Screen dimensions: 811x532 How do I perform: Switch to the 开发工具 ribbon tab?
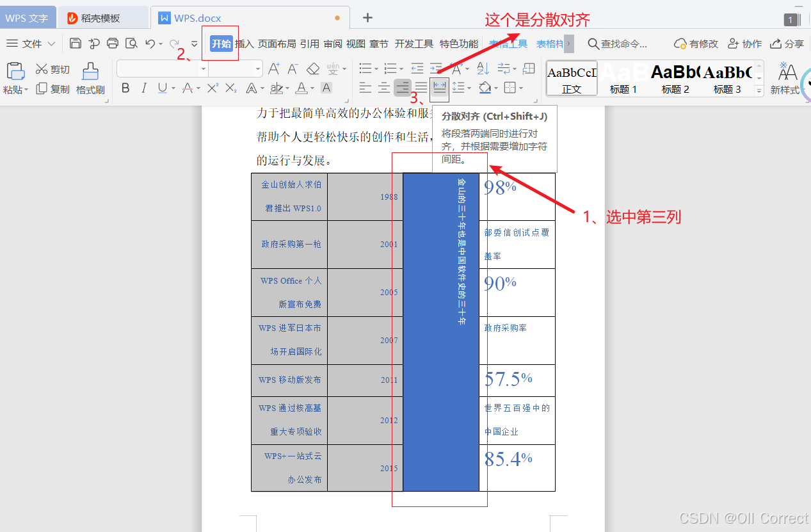[414, 44]
